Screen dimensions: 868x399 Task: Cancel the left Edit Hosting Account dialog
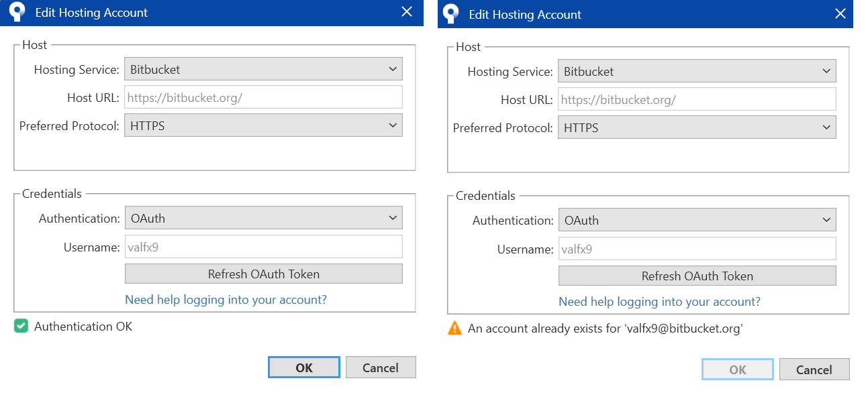point(381,367)
